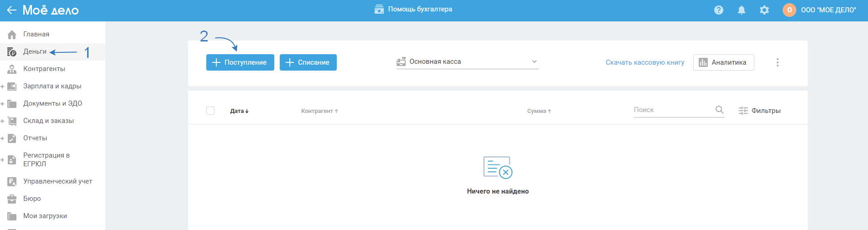Sort by Дата column

(x=239, y=111)
